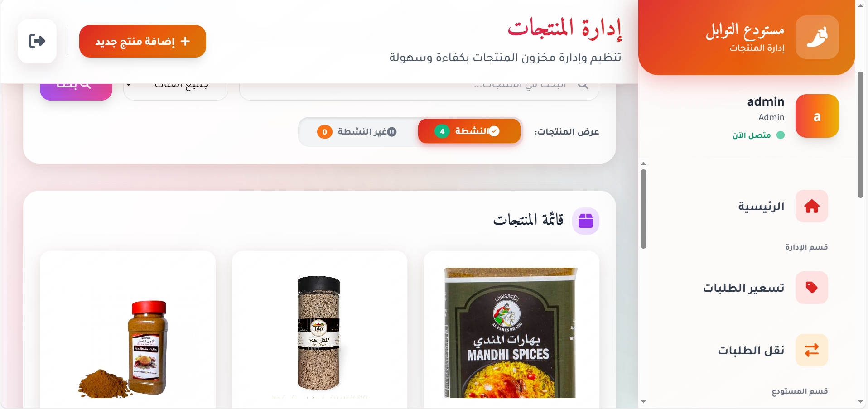Click the chili pepper logo icon
This screenshot has width=868, height=409.
(817, 37)
